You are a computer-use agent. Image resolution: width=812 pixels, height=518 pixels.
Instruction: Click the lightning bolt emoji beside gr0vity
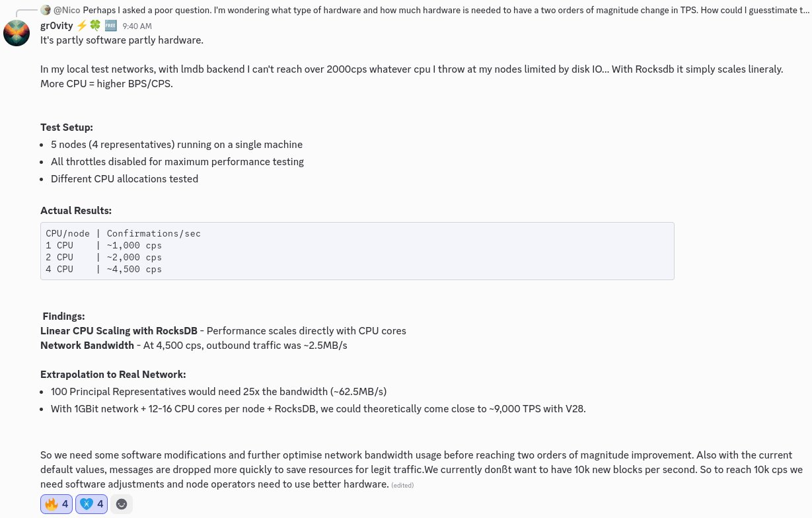click(x=82, y=26)
